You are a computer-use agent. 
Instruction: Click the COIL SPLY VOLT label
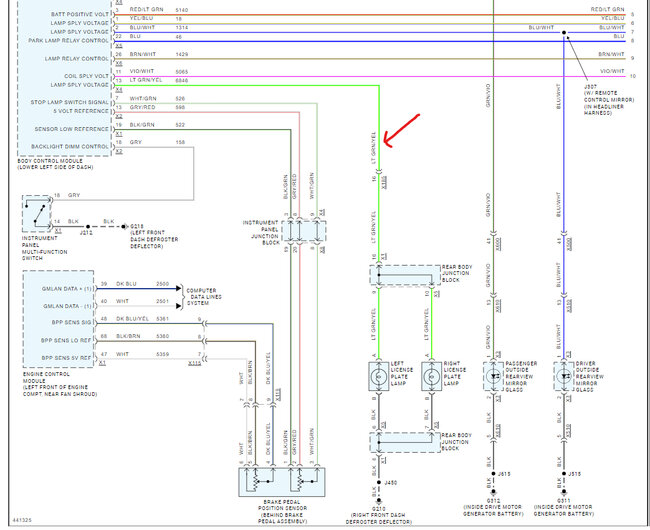click(x=86, y=76)
